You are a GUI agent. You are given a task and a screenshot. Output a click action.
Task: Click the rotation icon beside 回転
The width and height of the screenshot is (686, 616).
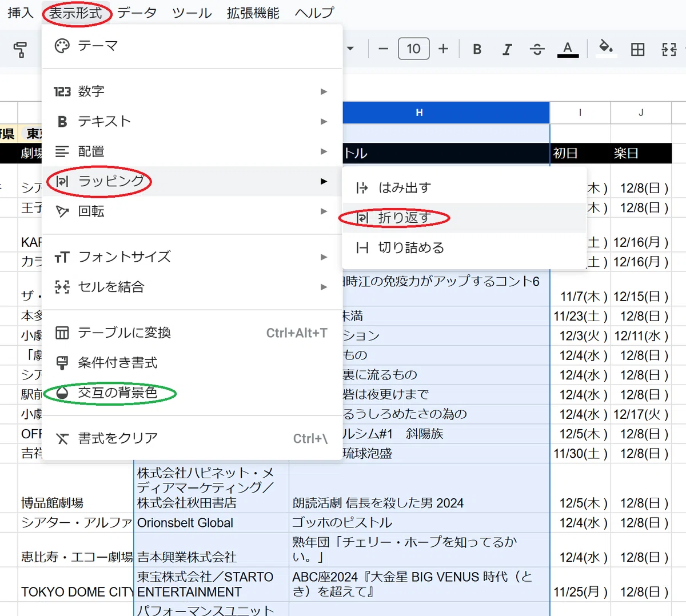coord(62,211)
